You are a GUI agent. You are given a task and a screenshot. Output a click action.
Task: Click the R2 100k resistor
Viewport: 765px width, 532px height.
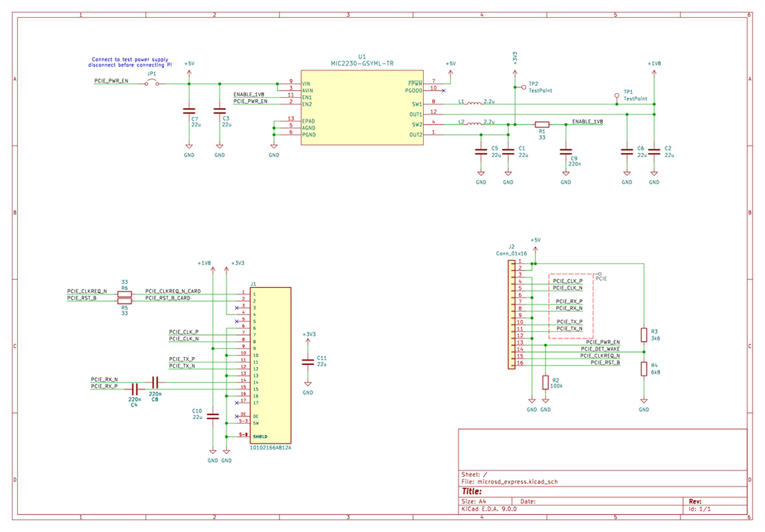pyautogui.click(x=545, y=382)
